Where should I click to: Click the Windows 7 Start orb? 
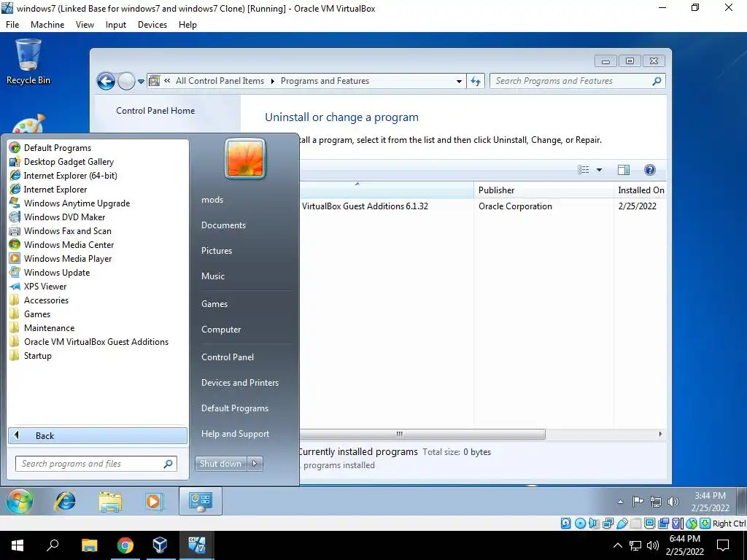(x=20, y=501)
